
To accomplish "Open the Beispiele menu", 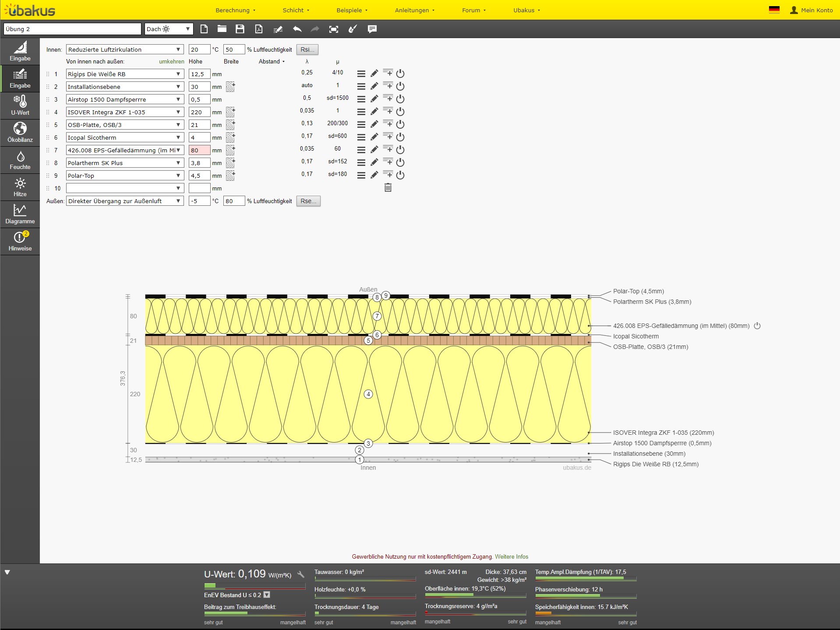I will pos(352,10).
